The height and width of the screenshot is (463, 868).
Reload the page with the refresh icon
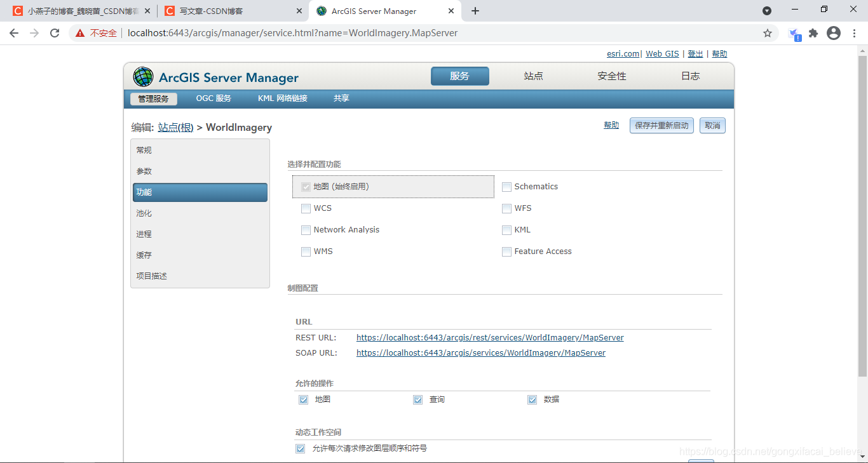(55, 33)
